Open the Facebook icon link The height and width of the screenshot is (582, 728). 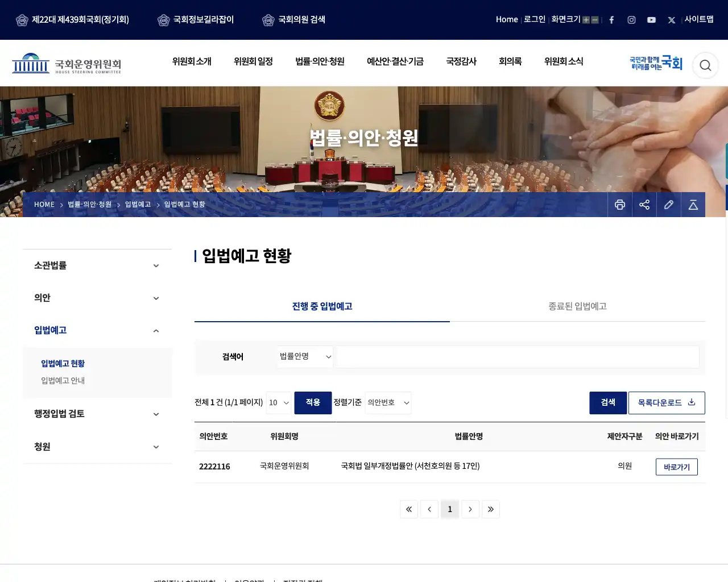611,20
